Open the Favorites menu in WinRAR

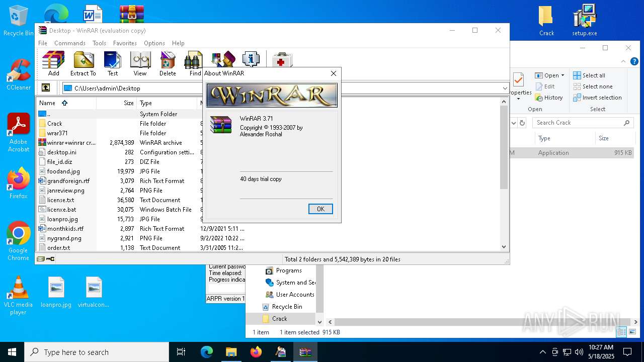(125, 43)
